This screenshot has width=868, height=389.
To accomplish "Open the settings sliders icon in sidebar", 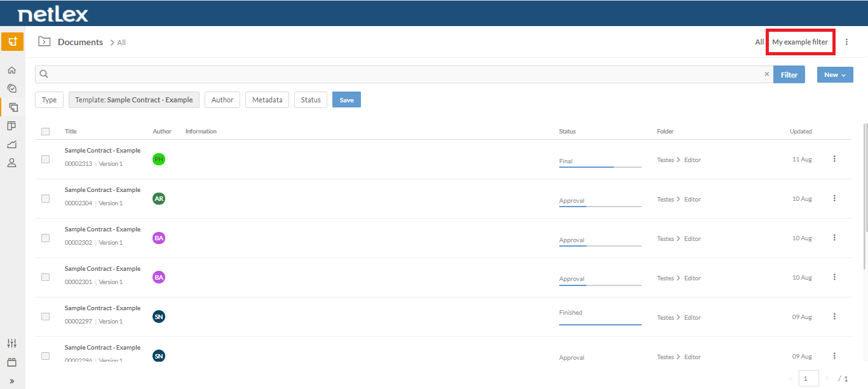I will (x=11, y=343).
